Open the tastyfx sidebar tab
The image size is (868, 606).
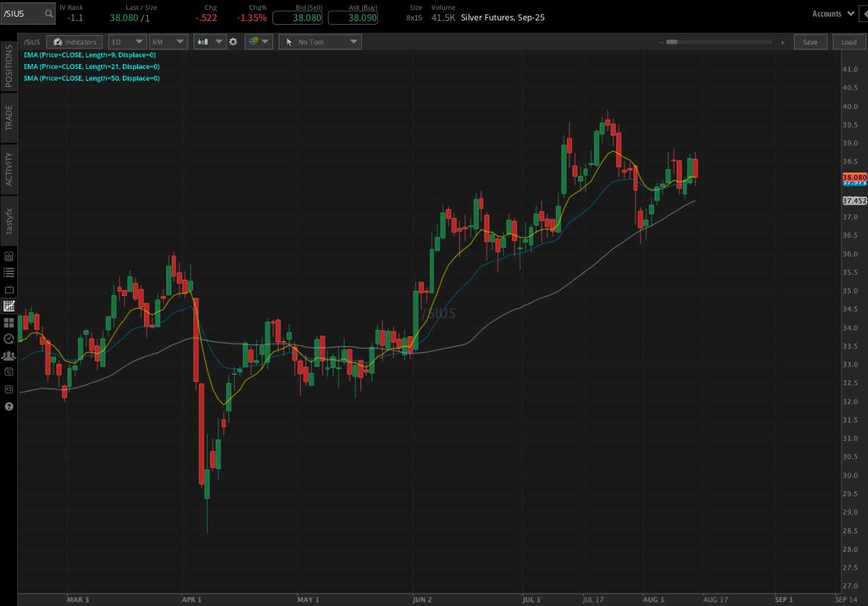(x=9, y=221)
